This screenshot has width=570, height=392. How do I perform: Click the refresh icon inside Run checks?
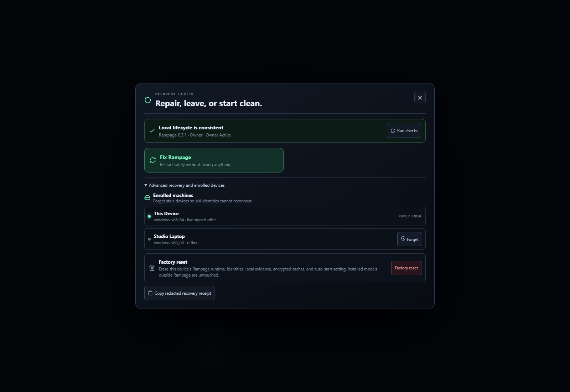click(x=393, y=131)
